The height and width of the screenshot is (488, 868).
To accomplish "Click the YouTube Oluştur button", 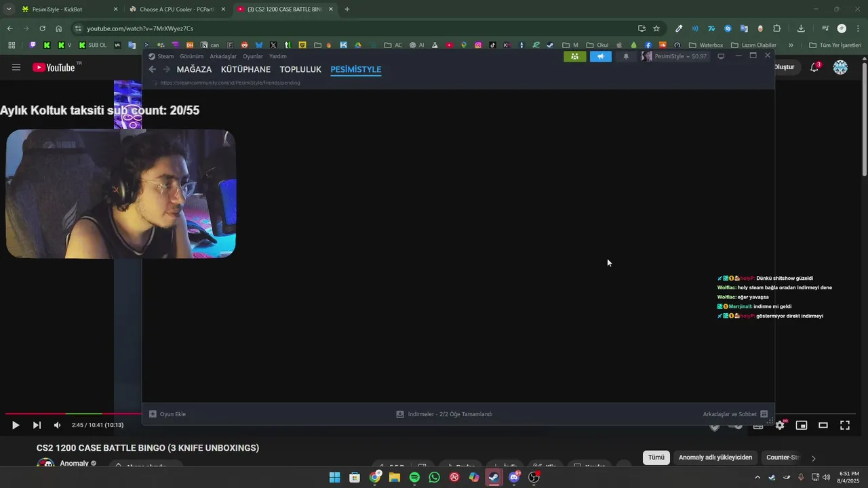I will pyautogui.click(x=785, y=67).
